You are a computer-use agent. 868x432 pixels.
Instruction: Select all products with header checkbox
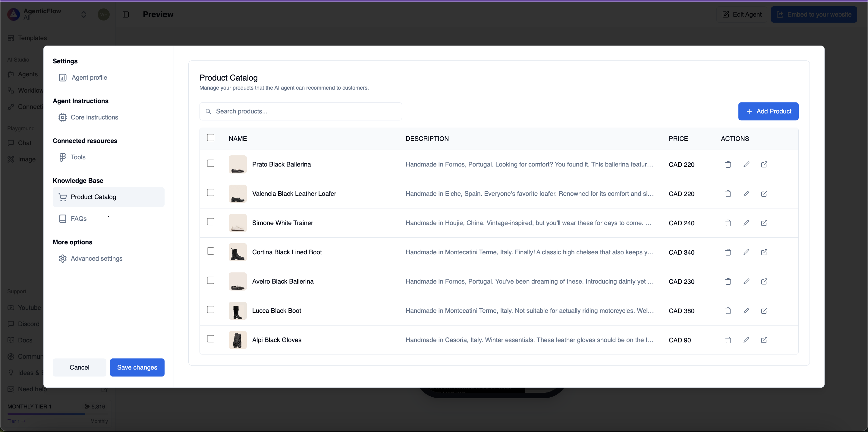(211, 138)
